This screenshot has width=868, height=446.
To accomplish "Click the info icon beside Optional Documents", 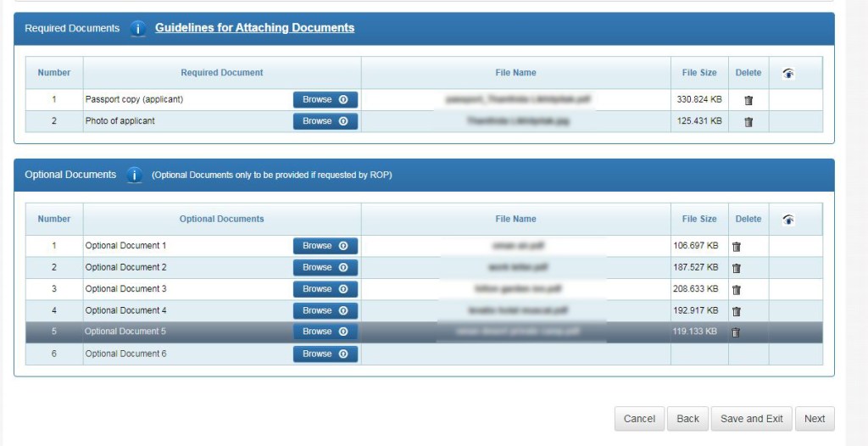I will (x=134, y=176).
